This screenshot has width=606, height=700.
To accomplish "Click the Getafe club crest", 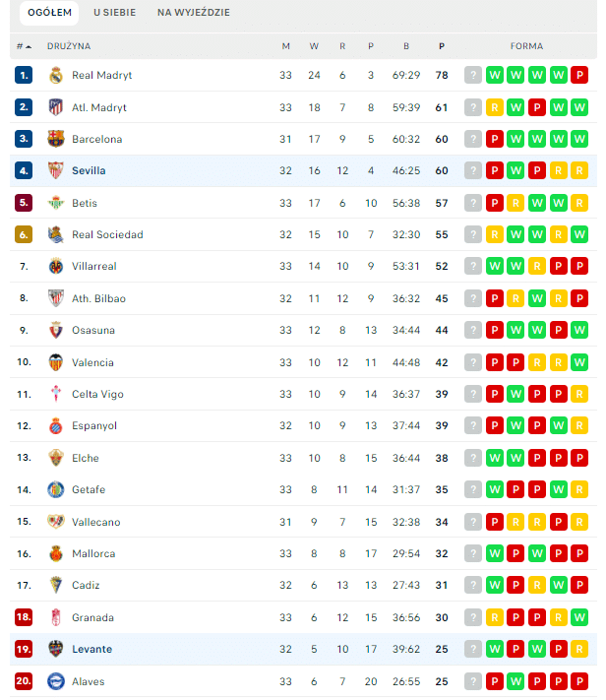I will 56,489.
